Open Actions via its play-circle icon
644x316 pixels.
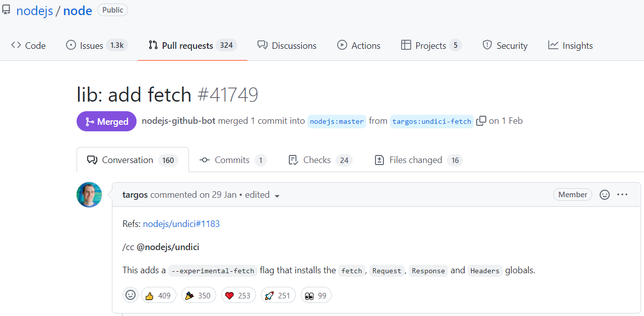342,45
